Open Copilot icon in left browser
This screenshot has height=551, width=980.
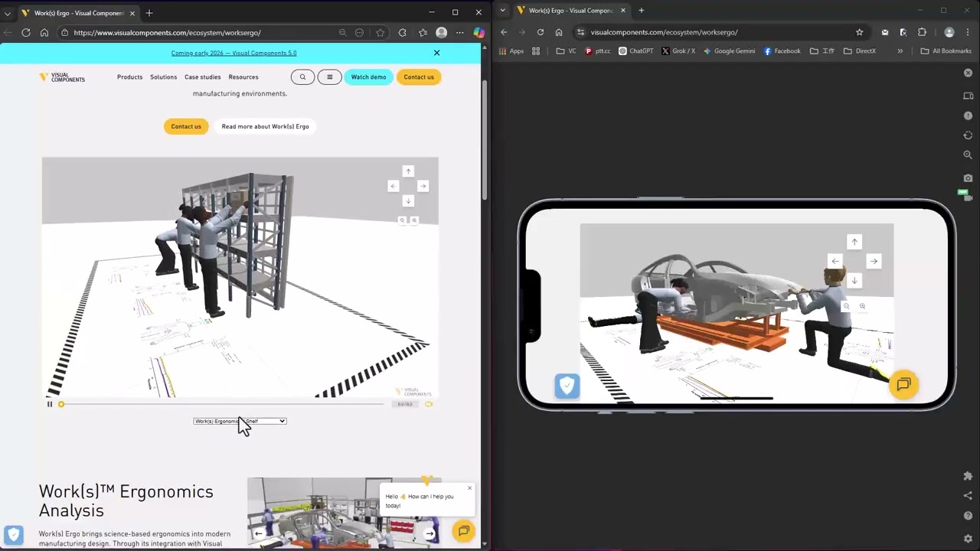click(479, 32)
